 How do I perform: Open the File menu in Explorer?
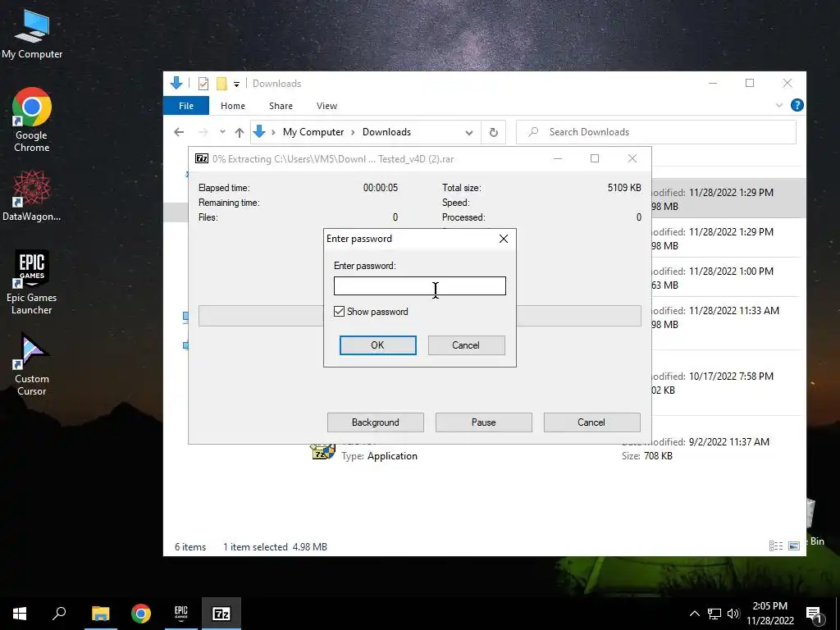click(186, 106)
